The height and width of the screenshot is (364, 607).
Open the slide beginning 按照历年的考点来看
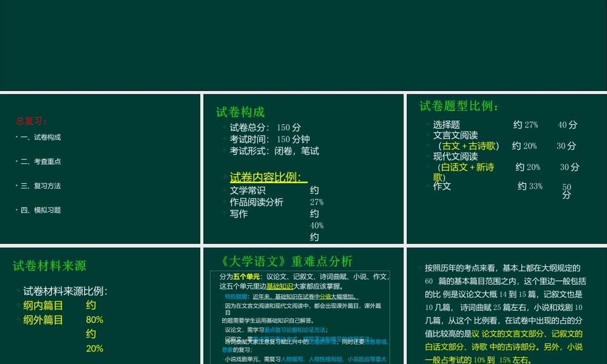(x=507, y=306)
